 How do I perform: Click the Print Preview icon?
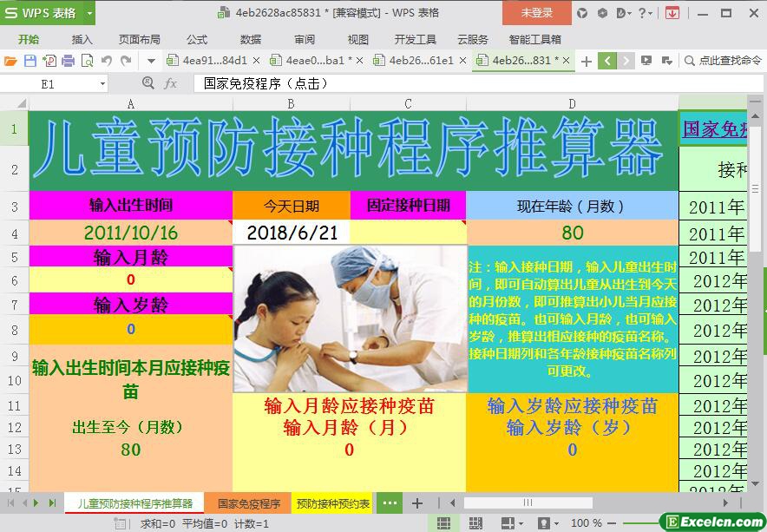[x=87, y=61]
